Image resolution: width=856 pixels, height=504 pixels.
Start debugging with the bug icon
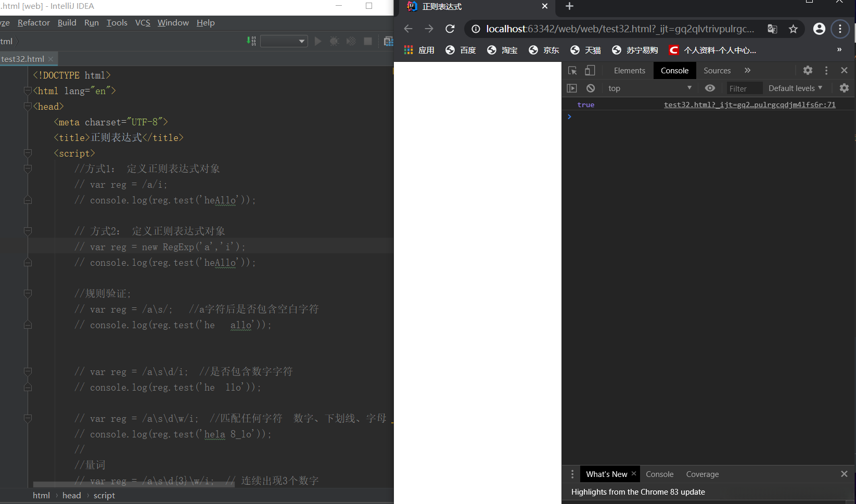[x=334, y=41]
